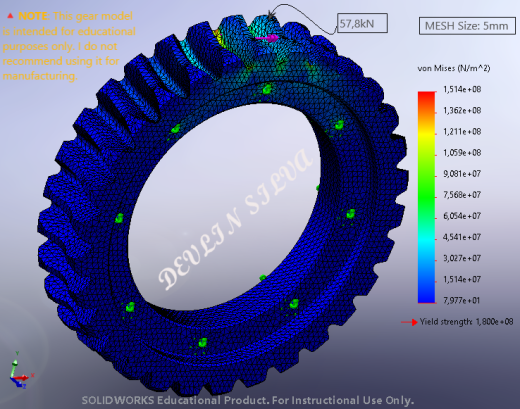Click the legend value 7,568e+07
Image resolution: width=520 pixels, height=409 pixels.
462,195
